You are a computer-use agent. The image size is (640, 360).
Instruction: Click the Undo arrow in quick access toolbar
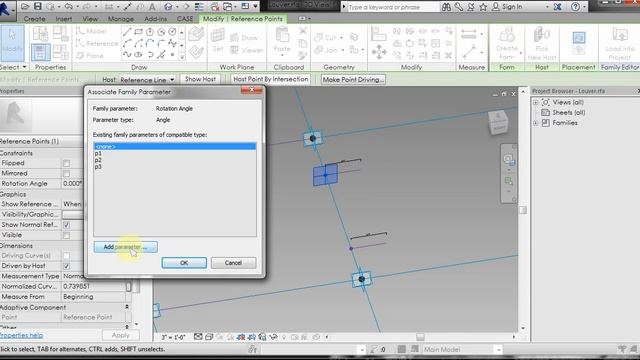(69, 7)
